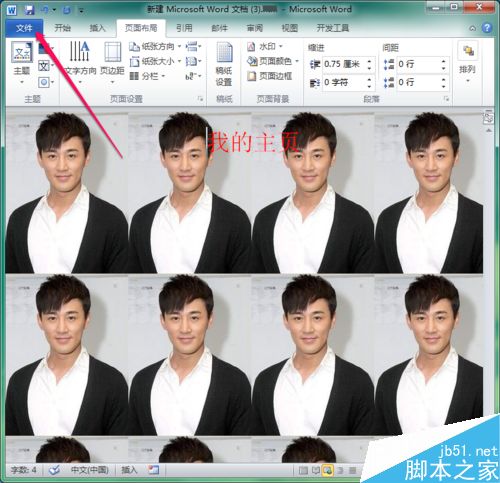Click the 字数: 4 word count in status bar
The height and width of the screenshot is (483, 500).
click(x=23, y=470)
